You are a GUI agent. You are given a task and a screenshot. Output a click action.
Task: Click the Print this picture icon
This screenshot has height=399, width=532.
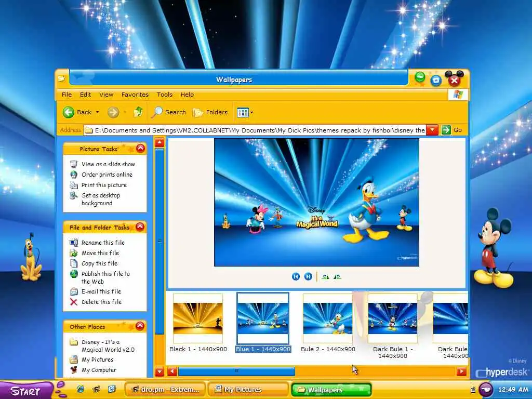pos(74,185)
